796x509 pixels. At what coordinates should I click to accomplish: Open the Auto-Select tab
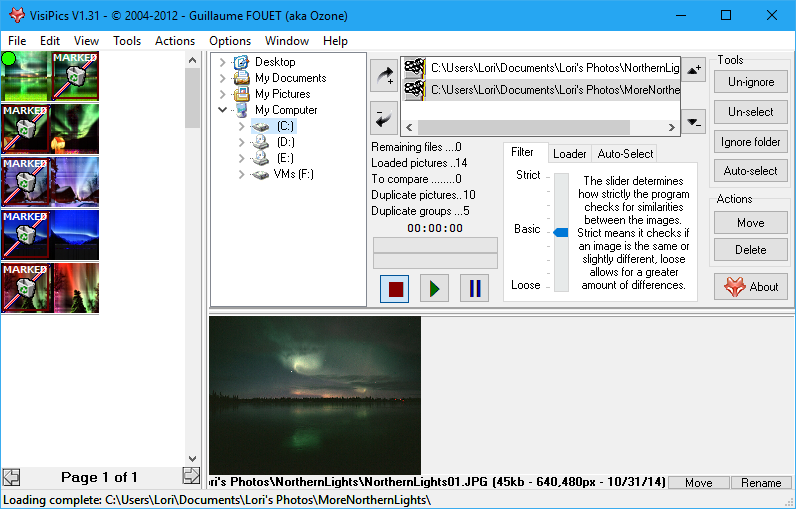point(625,154)
